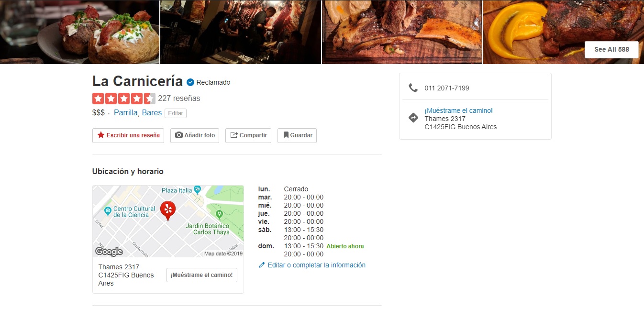
Task: Share the business with Compartir button
Action: tap(248, 135)
